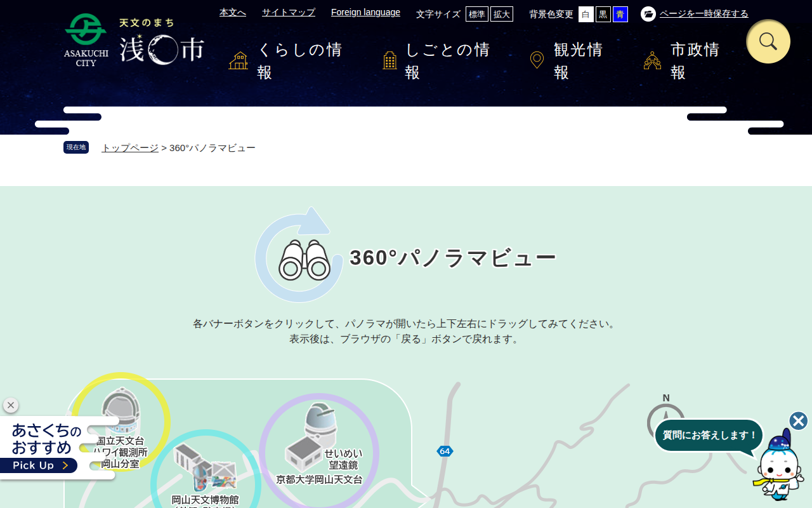Set text size to 拡大
812x508 pixels.
pos(502,14)
